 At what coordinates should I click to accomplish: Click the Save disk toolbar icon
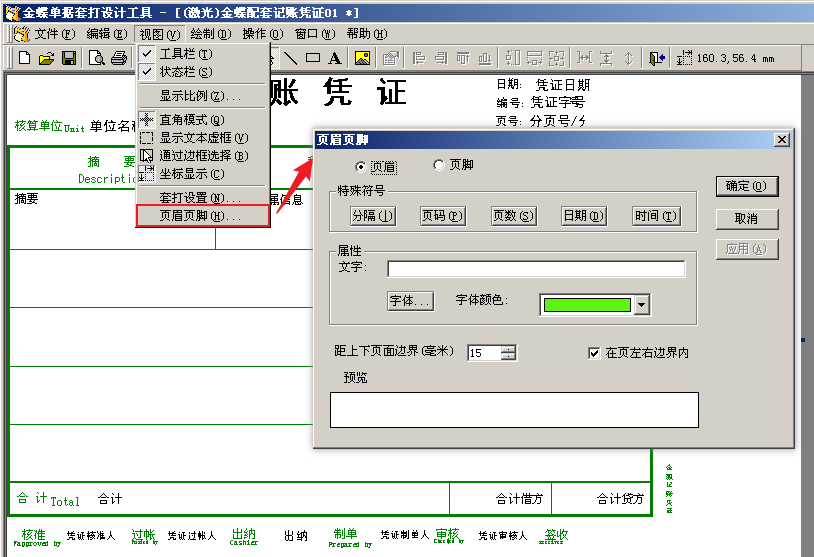pos(69,58)
